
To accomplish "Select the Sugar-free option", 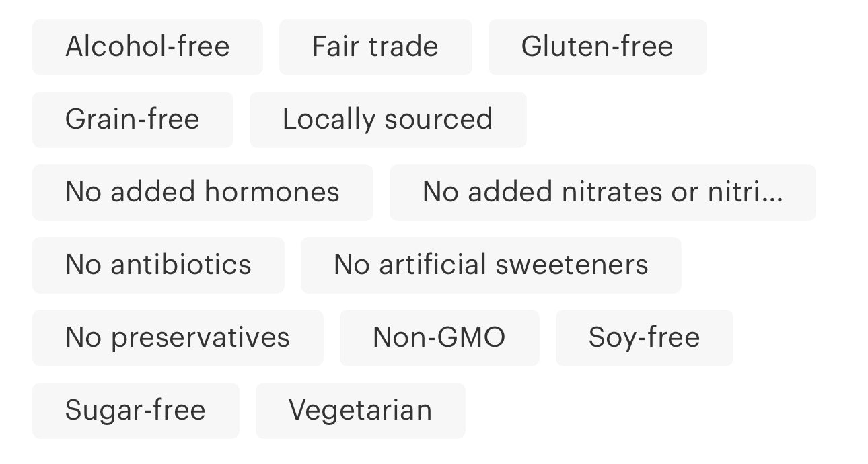I will pyautogui.click(x=135, y=411).
